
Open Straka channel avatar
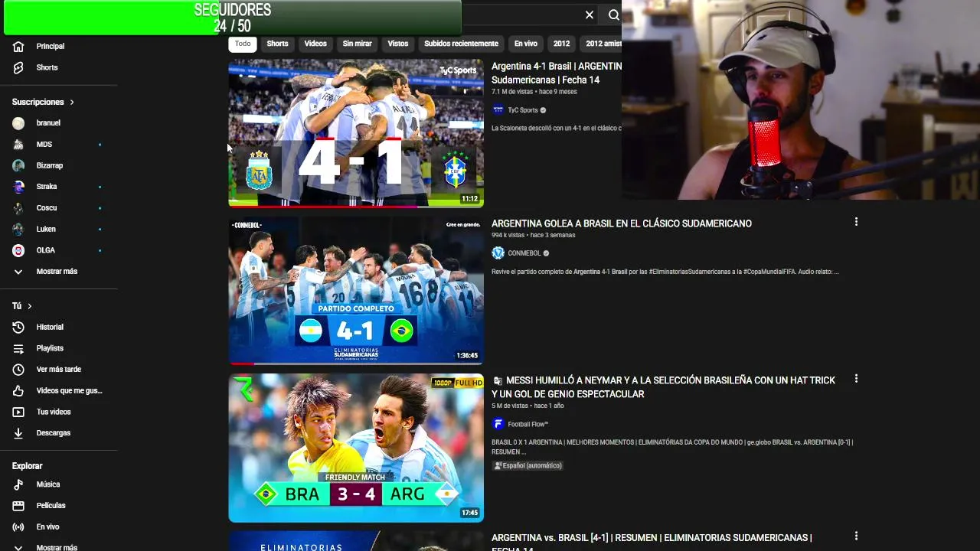18,186
